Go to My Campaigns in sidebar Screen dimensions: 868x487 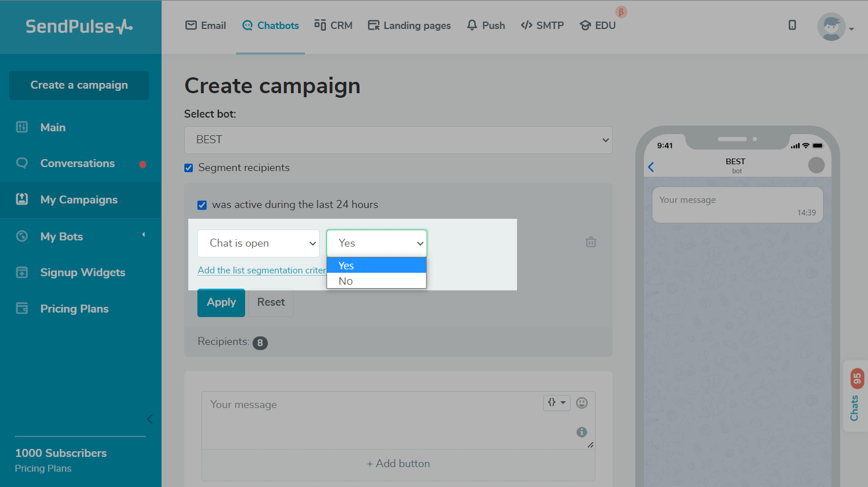click(x=78, y=200)
